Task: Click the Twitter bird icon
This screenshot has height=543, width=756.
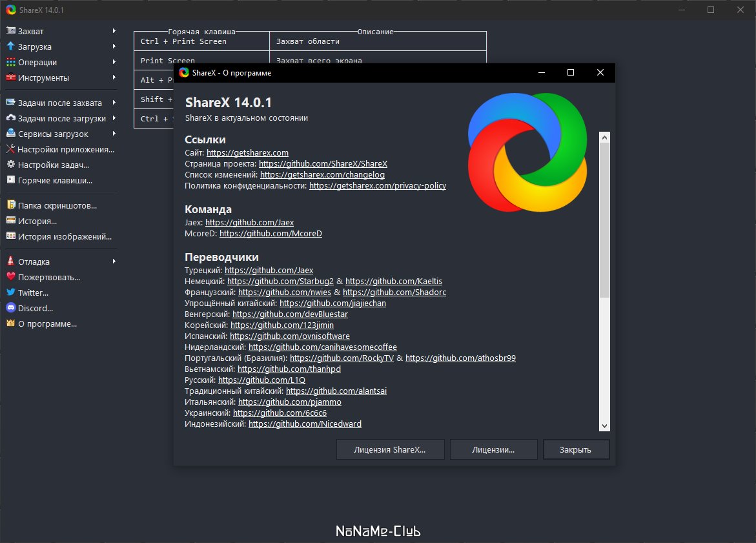Action: pos(10,292)
